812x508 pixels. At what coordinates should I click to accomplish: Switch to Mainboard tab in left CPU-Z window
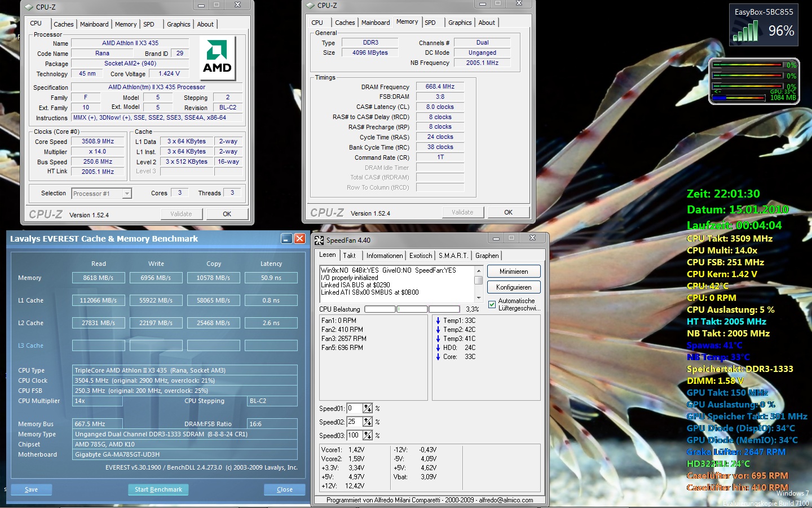click(x=94, y=24)
